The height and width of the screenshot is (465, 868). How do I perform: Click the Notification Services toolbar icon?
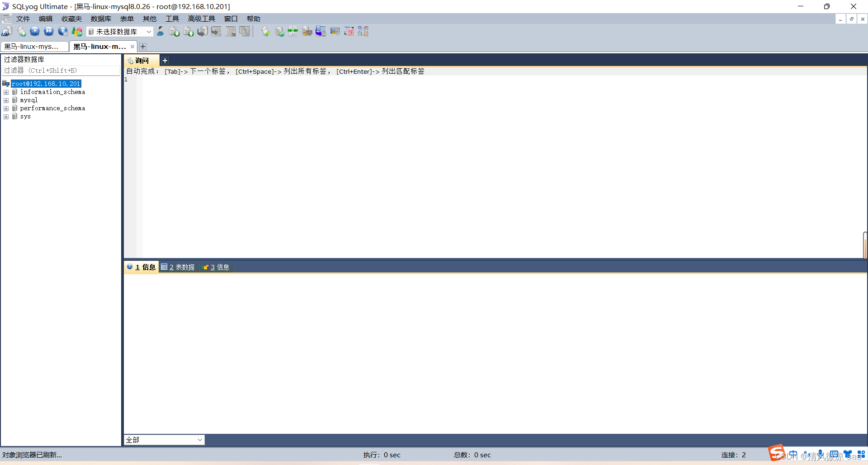[x=335, y=31]
